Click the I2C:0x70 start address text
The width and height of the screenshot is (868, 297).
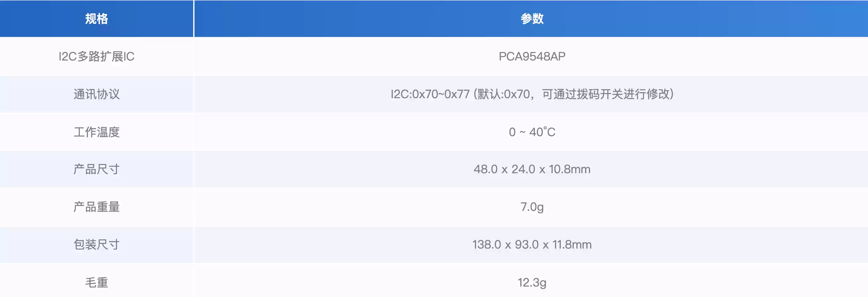(414, 94)
